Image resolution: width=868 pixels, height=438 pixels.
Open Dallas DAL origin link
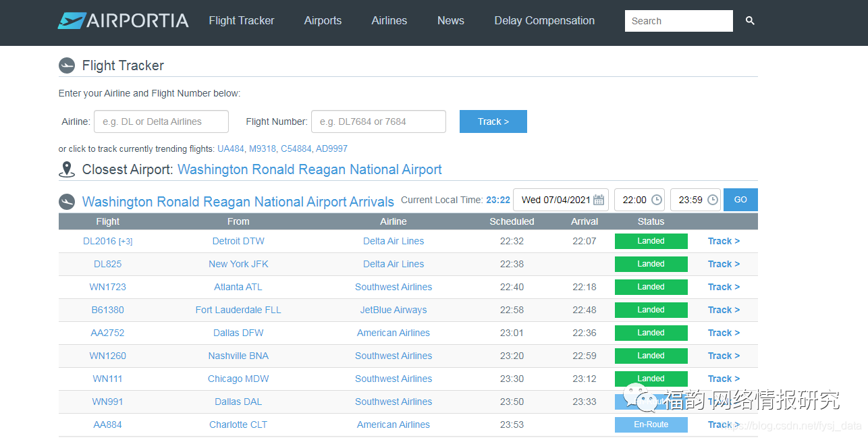pyautogui.click(x=238, y=402)
